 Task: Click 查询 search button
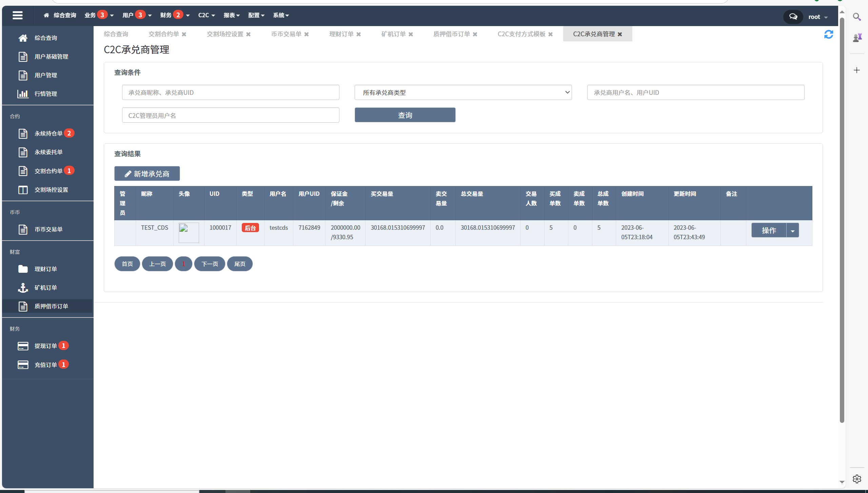(x=406, y=114)
